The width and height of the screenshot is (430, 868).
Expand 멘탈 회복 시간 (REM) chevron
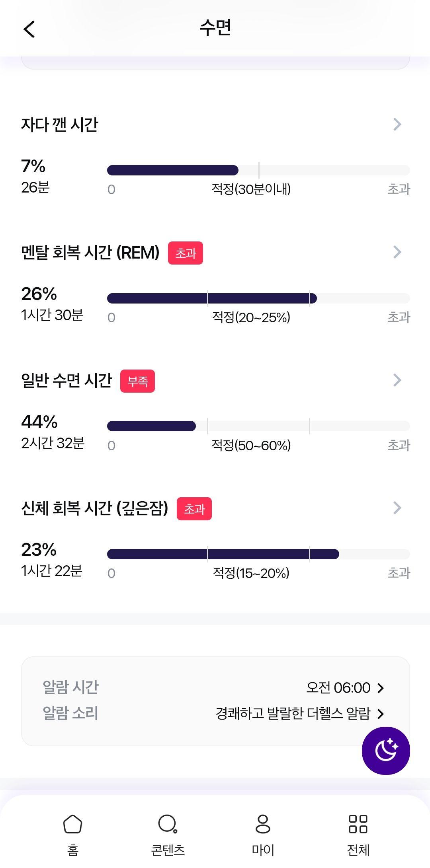pyautogui.click(x=397, y=252)
